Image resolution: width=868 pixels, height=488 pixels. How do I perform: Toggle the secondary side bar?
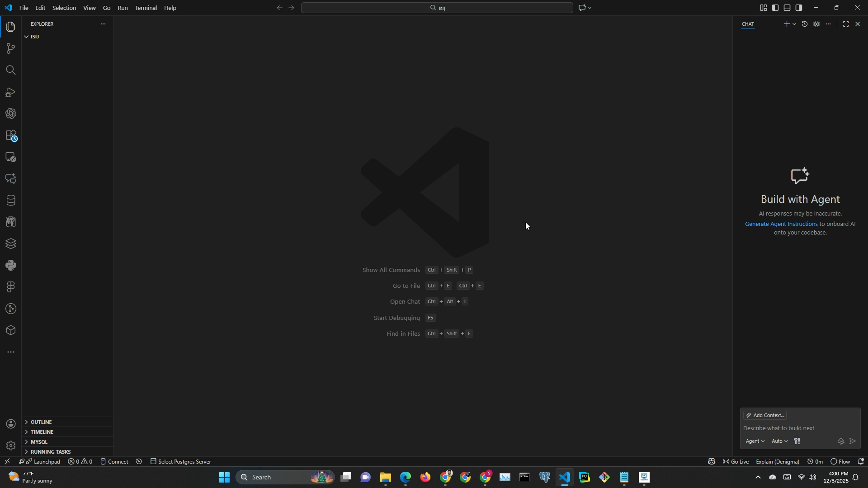(799, 8)
